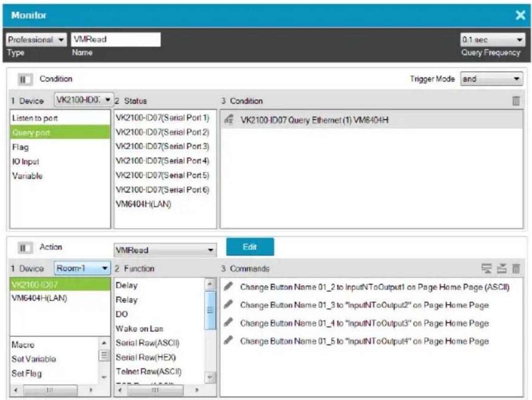Select VM6404H(LAN) in action device list
The image size is (532, 400).
[x=60, y=298]
